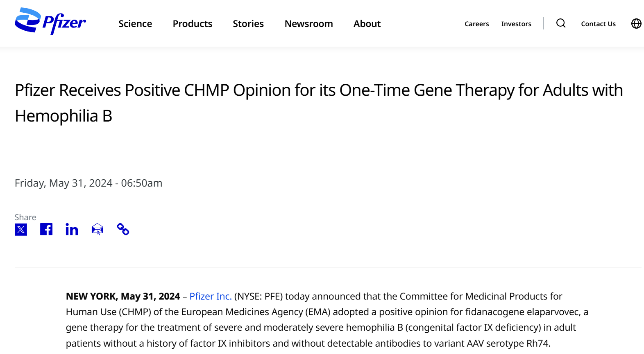Open the About menu

point(367,24)
